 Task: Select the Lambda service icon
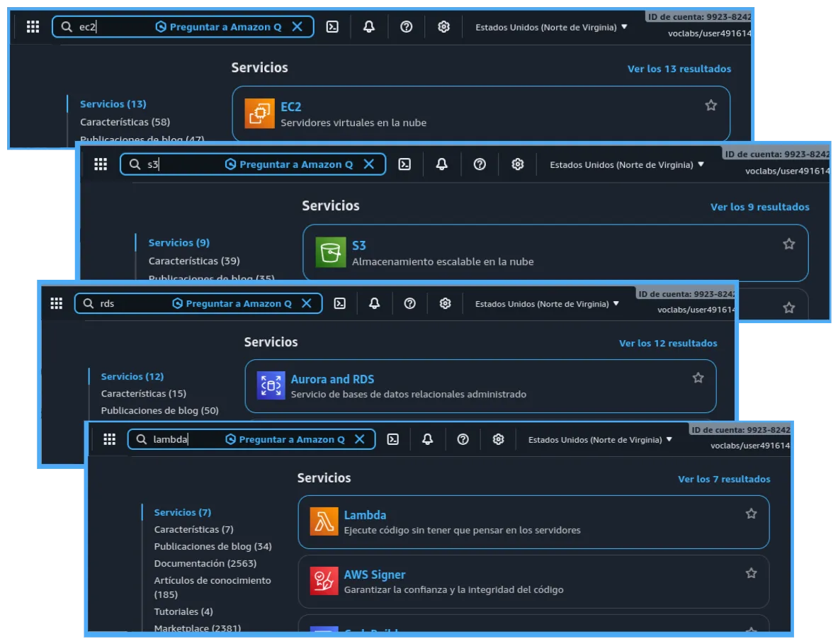coord(323,521)
